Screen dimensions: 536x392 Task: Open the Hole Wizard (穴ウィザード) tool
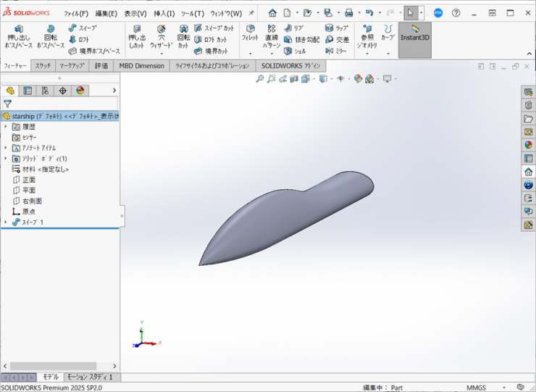pyautogui.click(x=161, y=36)
